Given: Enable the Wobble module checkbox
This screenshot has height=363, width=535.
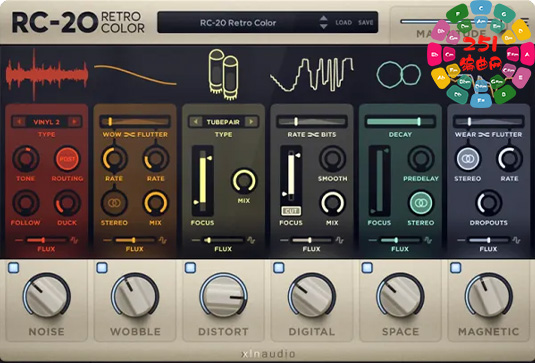Looking at the screenshot, I should (102, 268).
